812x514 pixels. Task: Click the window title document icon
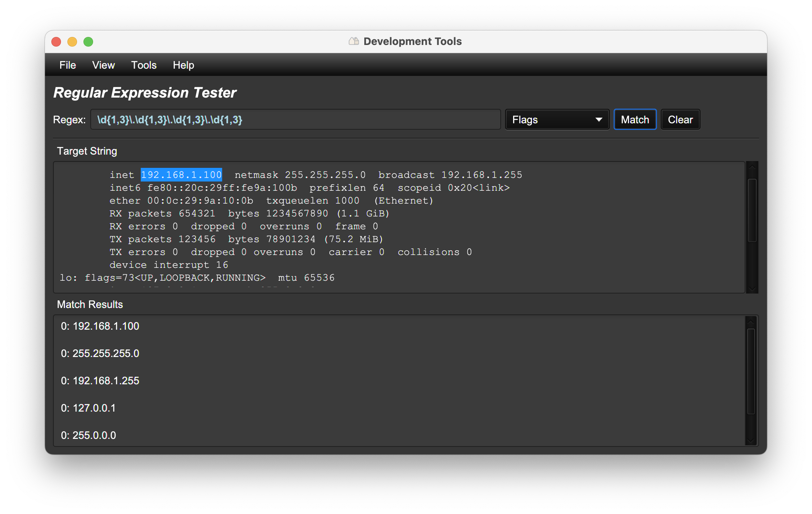click(x=353, y=41)
